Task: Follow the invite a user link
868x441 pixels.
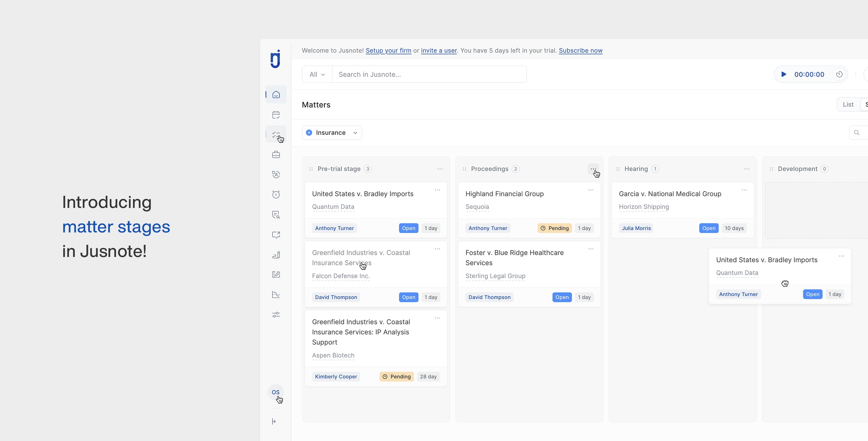Action: point(439,50)
